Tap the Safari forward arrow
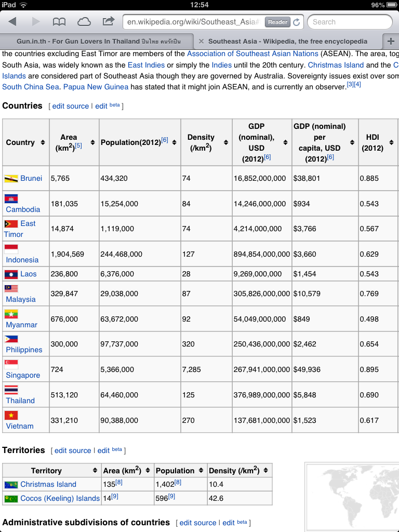Screen dimensions: 399x532 (x=36, y=22)
